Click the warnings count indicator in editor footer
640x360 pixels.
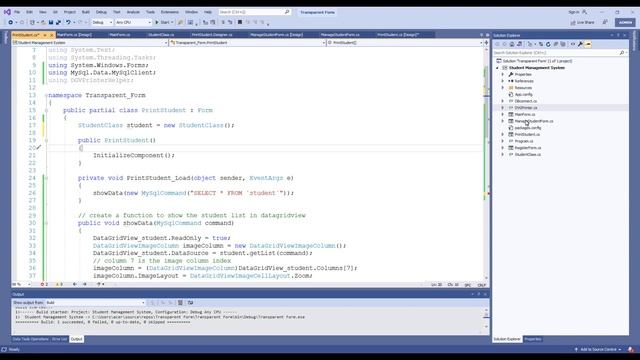tap(59, 284)
